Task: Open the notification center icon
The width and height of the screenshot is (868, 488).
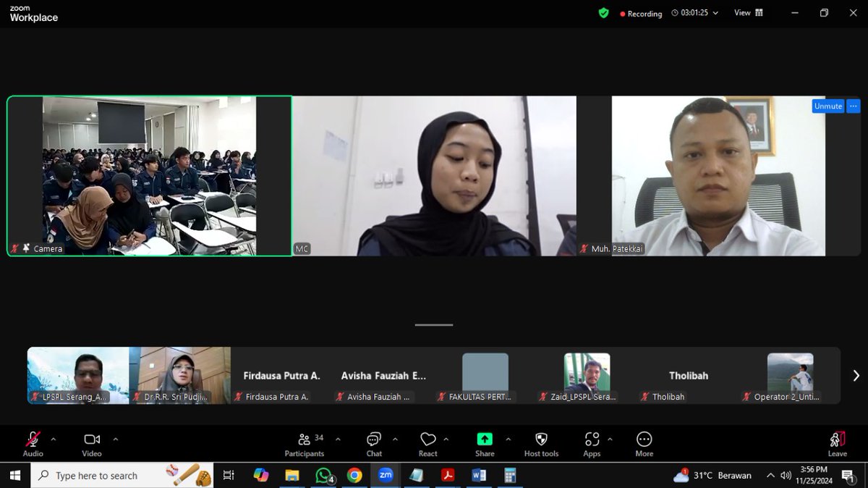Action: click(848, 476)
